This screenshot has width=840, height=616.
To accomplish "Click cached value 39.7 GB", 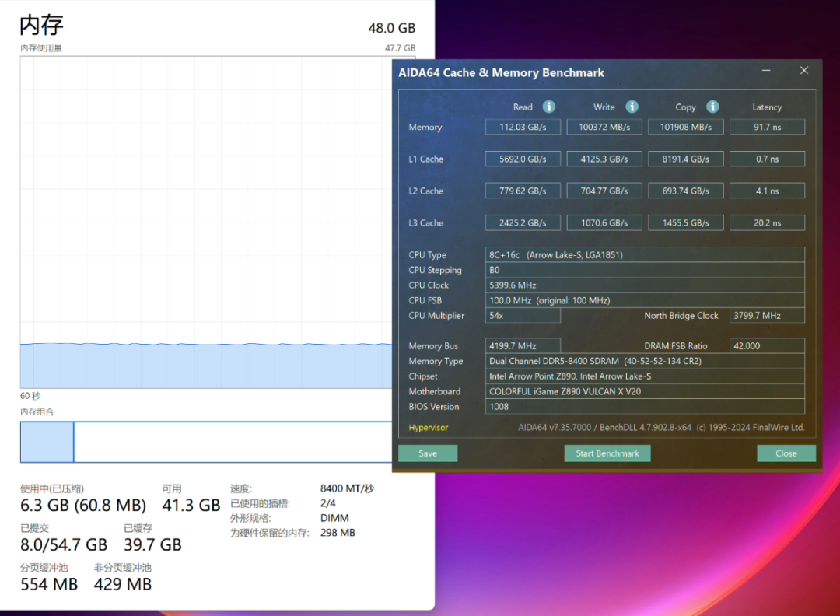I will click(152, 544).
